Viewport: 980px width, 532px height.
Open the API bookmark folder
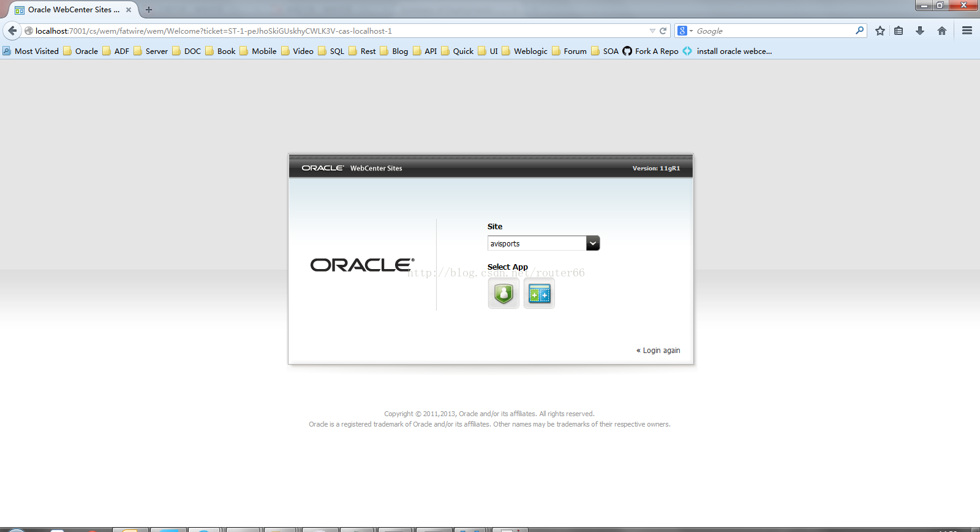424,51
